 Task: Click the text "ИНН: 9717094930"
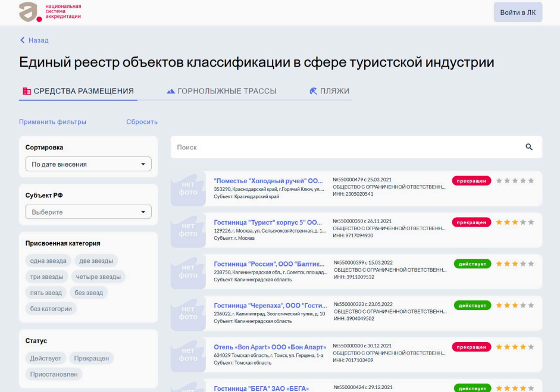[353, 236]
